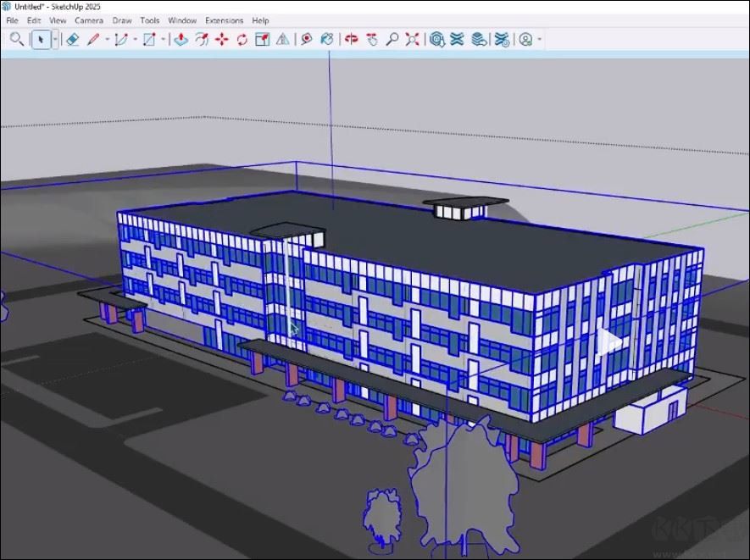The height and width of the screenshot is (560, 750).
Task: Select the Move tool with red arrows
Action: pyautogui.click(x=221, y=39)
